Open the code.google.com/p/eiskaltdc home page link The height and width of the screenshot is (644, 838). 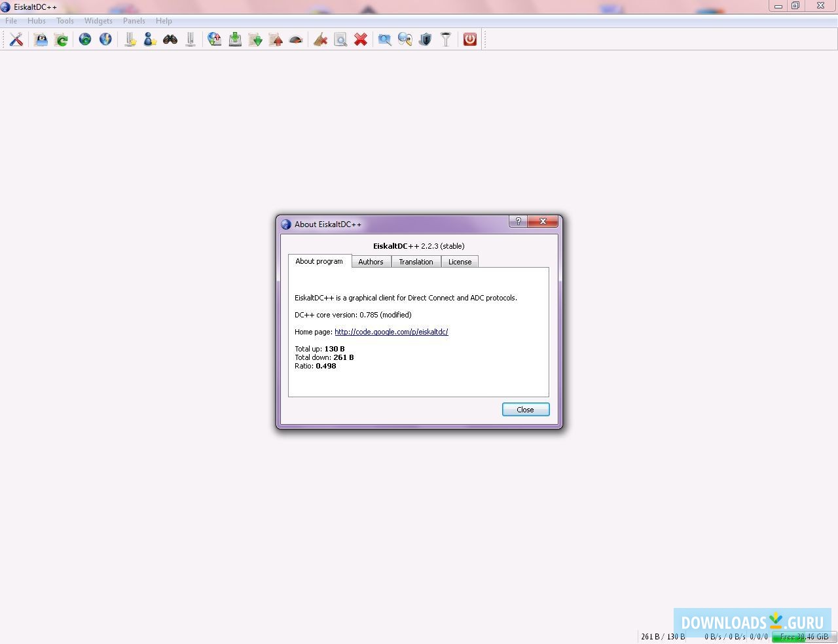(x=392, y=332)
